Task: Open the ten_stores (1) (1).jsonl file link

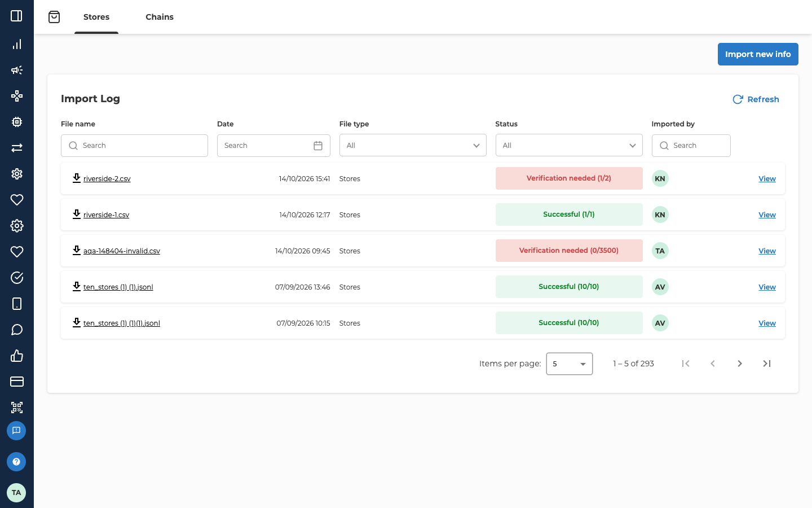Action: pos(118,287)
